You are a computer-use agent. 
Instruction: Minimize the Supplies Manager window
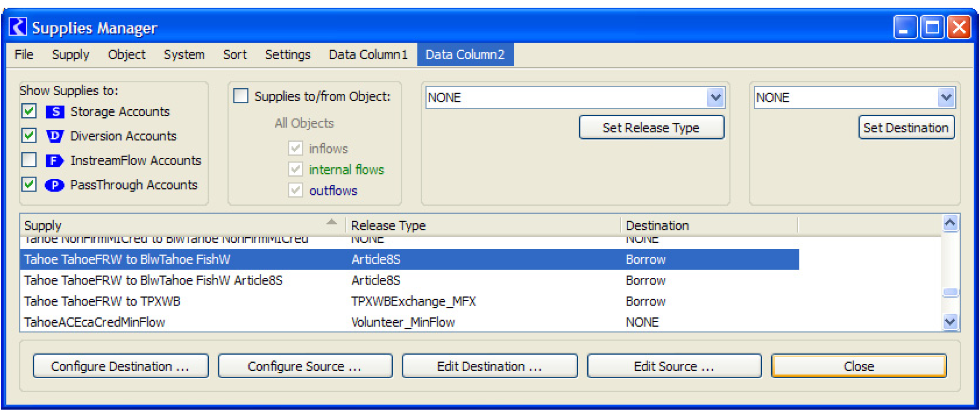(x=905, y=28)
